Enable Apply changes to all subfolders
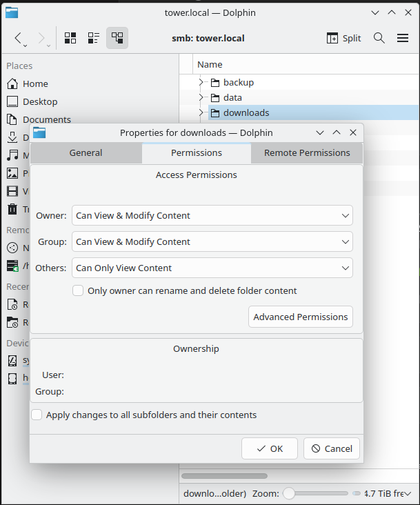 click(x=37, y=415)
